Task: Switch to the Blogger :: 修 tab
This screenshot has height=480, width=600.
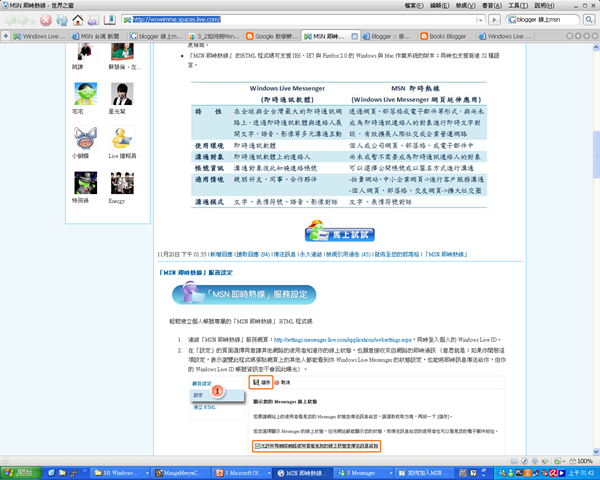Action: (388, 36)
